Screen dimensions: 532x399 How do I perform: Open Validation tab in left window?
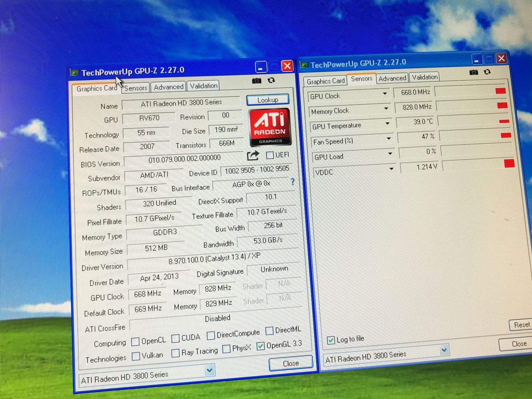pos(204,86)
